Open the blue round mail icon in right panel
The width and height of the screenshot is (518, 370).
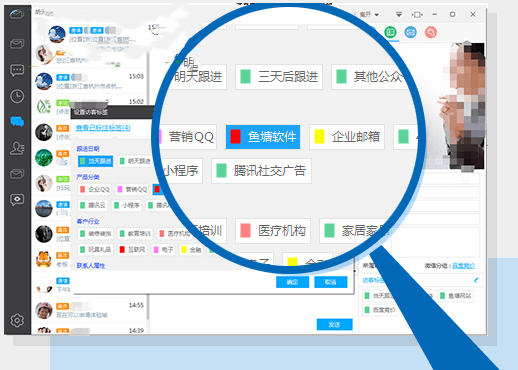tap(410, 32)
